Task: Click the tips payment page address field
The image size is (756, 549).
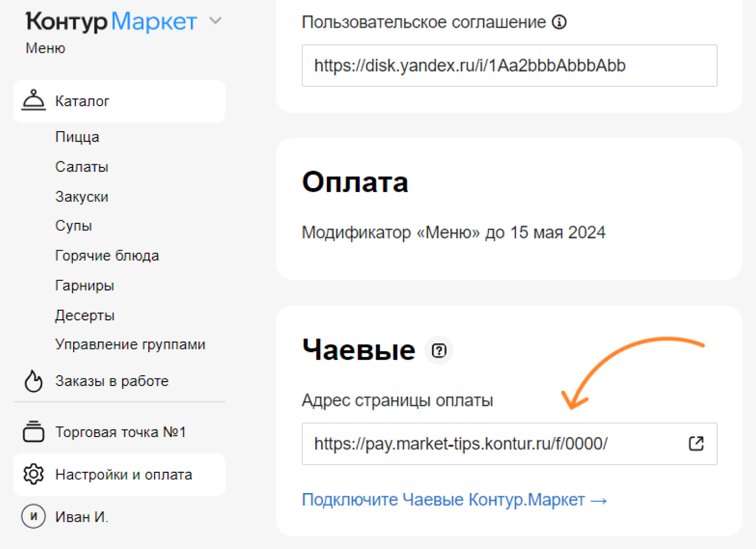Action: pos(490,444)
